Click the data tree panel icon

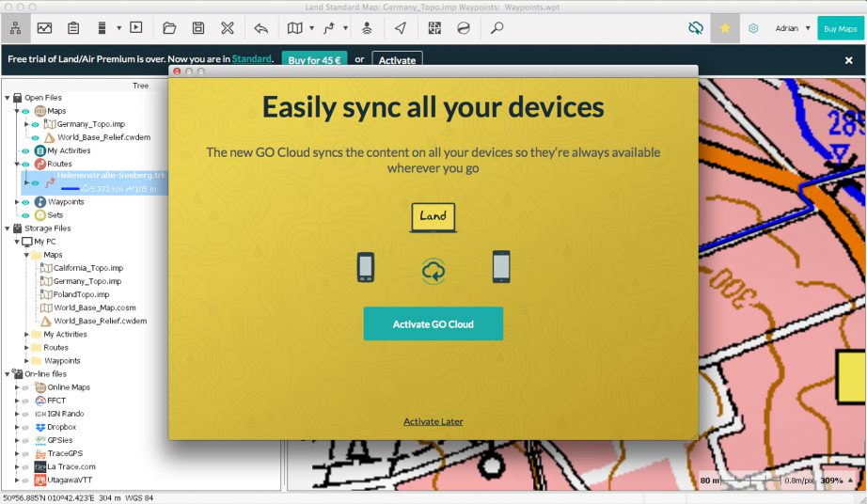(x=16, y=28)
